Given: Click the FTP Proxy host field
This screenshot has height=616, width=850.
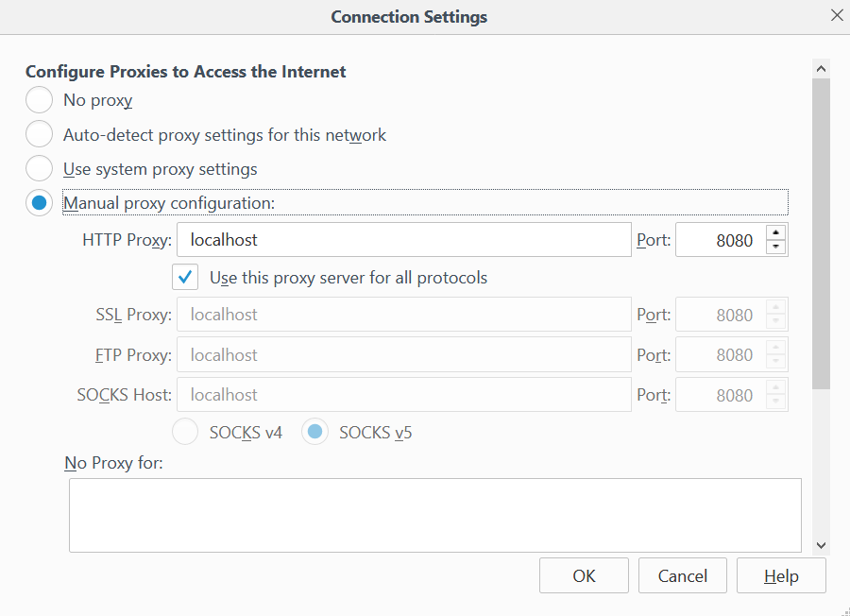Looking at the screenshot, I should 403,355.
